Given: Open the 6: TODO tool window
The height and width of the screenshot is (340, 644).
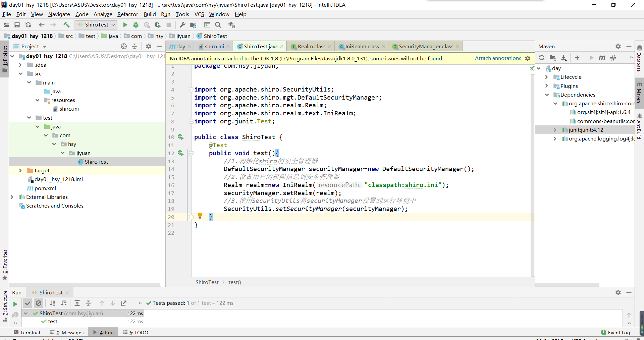Looking at the screenshot, I should (x=136, y=333).
